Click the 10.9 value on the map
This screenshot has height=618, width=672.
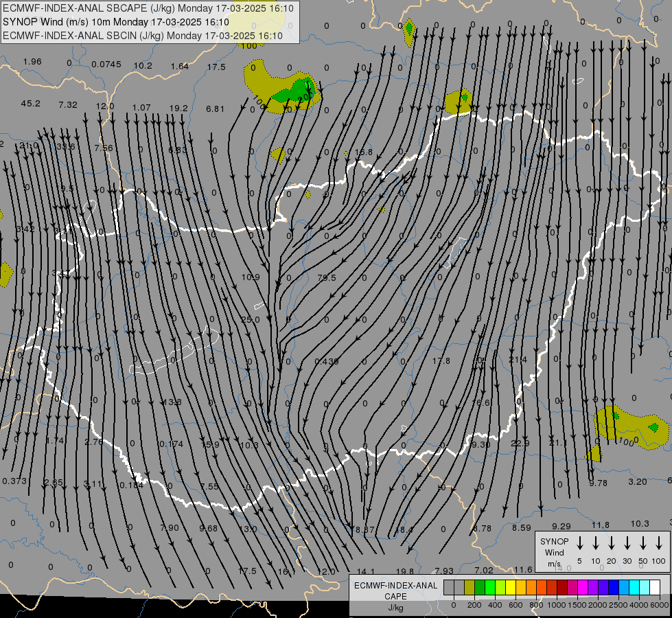point(251,277)
